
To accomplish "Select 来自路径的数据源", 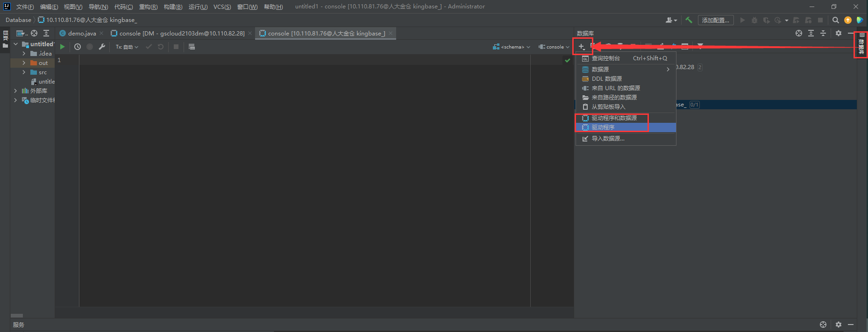I will pos(626,97).
